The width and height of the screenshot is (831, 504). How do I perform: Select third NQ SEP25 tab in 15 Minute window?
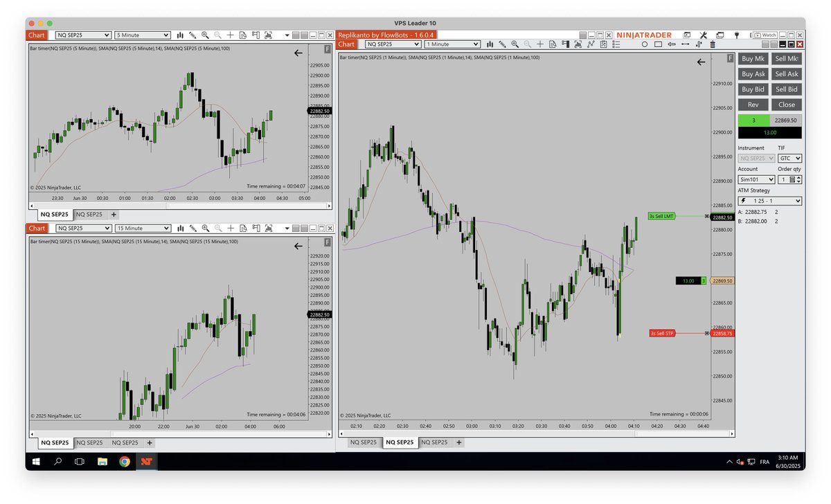pyautogui.click(x=125, y=442)
